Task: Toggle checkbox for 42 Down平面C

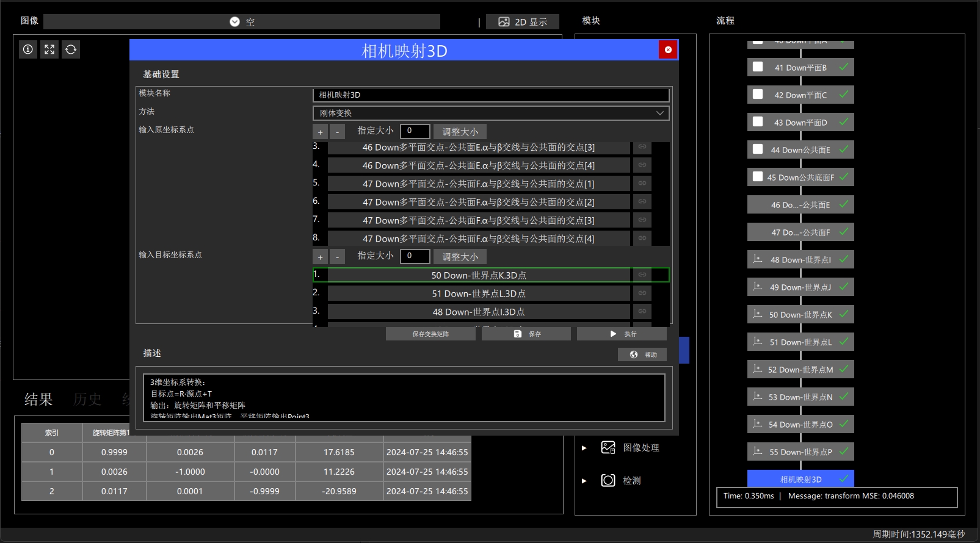Action: [x=758, y=95]
